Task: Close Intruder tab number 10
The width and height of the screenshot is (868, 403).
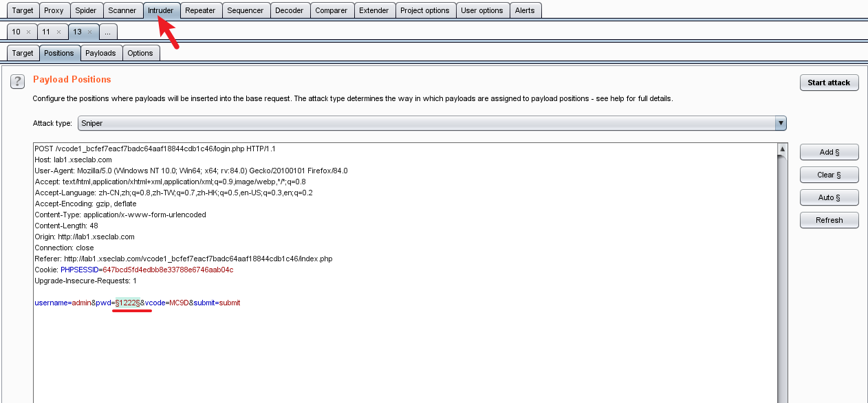Action: [28, 32]
